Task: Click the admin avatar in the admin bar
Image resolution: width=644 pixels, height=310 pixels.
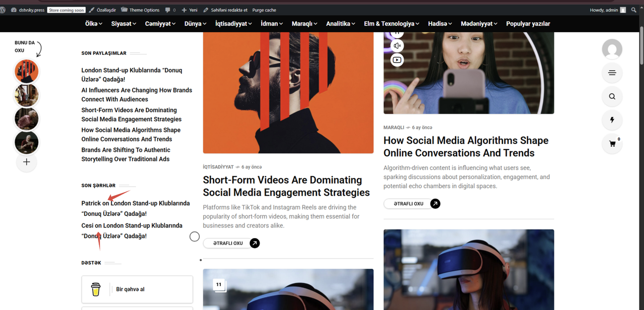Action: (623, 10)
